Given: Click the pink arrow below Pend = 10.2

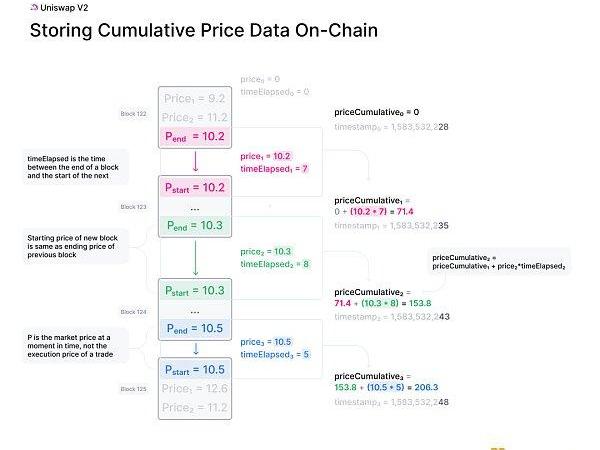Looking at the screenshot, I should pos(196,160).
